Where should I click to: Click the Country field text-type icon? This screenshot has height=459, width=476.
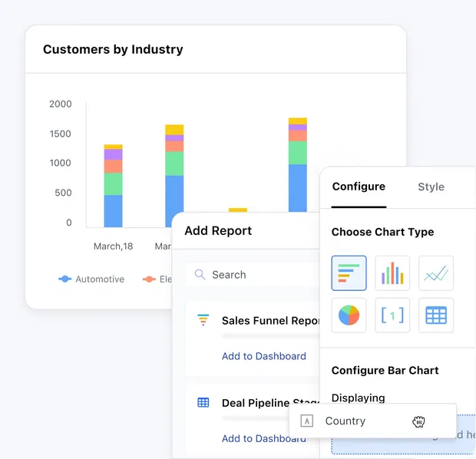[306, 421]
